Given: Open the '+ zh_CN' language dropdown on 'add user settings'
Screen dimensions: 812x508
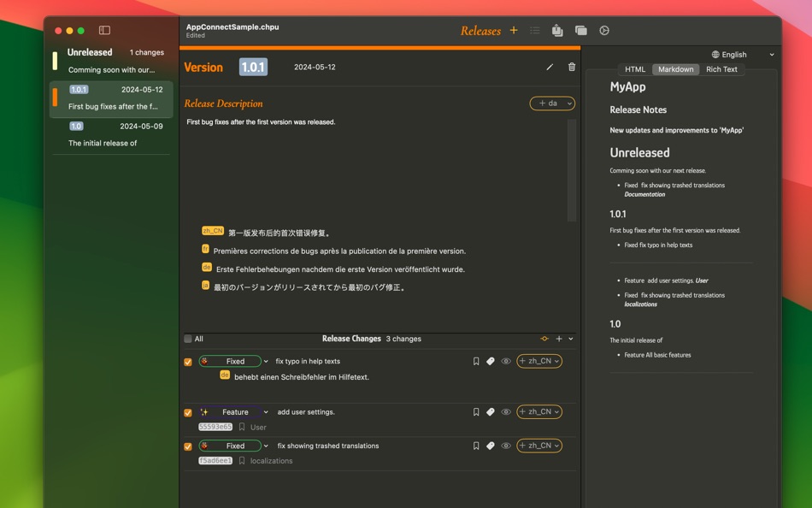Looking at the screenshot, I should click(x=538, y=411).
